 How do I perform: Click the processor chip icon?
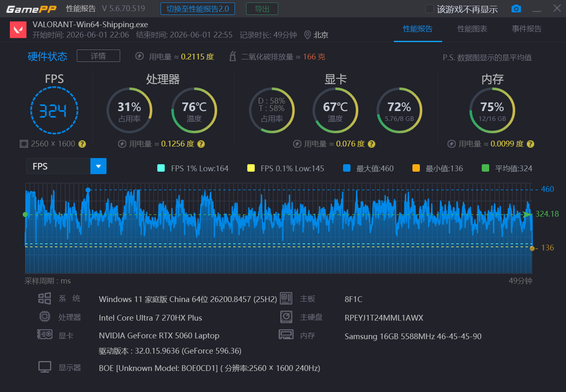[x=45, y=317]
